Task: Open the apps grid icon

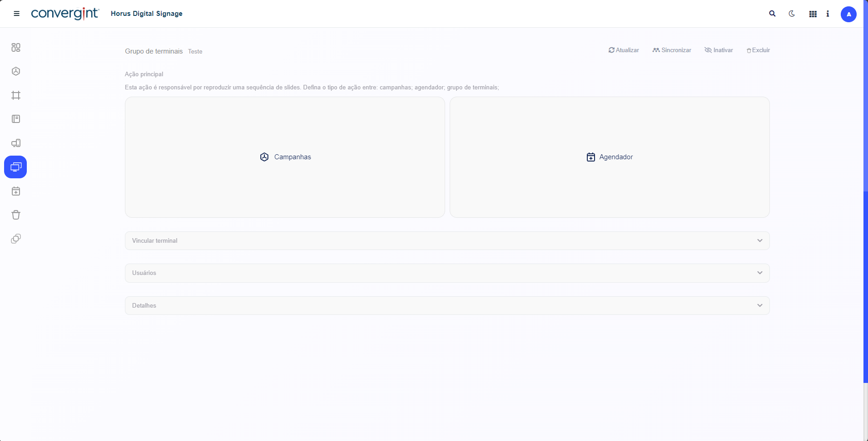Action: tap(813, 14)
